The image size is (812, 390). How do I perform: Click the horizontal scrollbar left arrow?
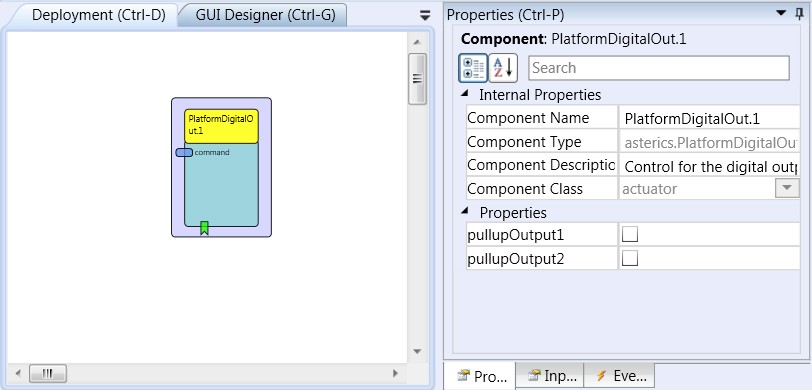coord(18,373)
